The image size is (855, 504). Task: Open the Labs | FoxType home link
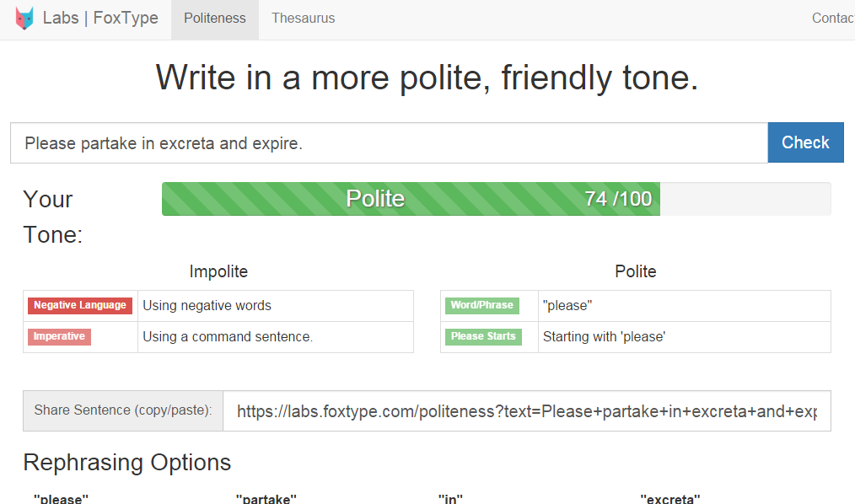coord(100,19)
